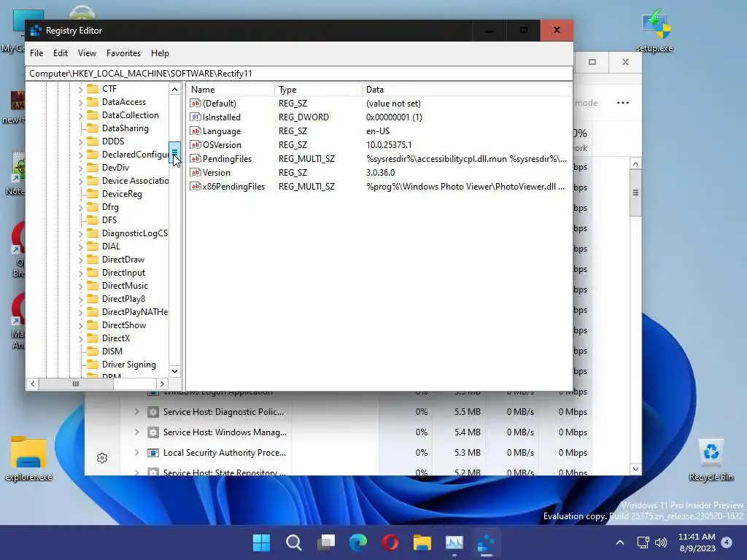
Task: Click the Version string value icon
Action: 195,172
